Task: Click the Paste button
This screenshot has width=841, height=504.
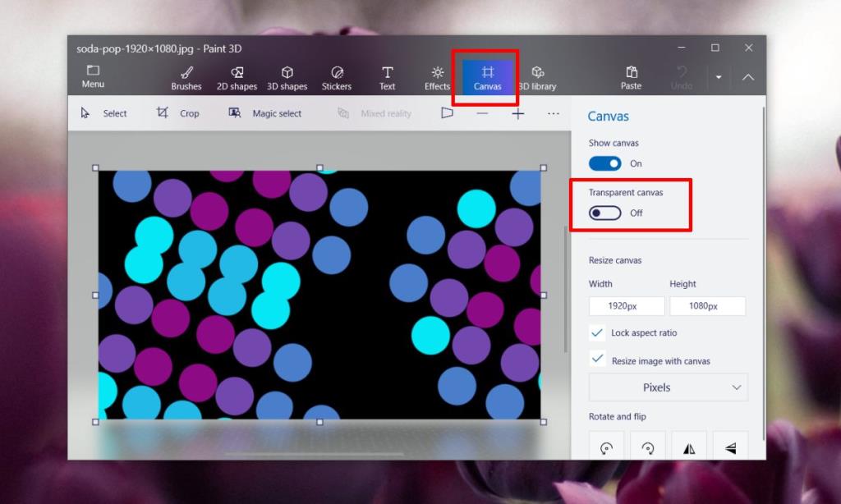Action: point(631,77)
